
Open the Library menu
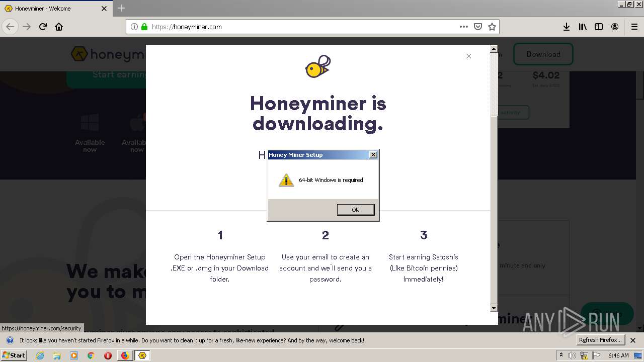coord(583,27)
